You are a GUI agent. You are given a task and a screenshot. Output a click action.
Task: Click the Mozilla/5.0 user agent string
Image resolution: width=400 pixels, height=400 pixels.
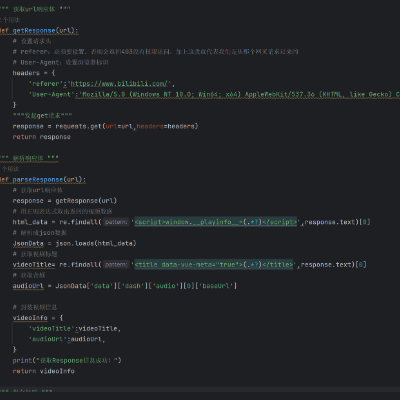point(239,94)
